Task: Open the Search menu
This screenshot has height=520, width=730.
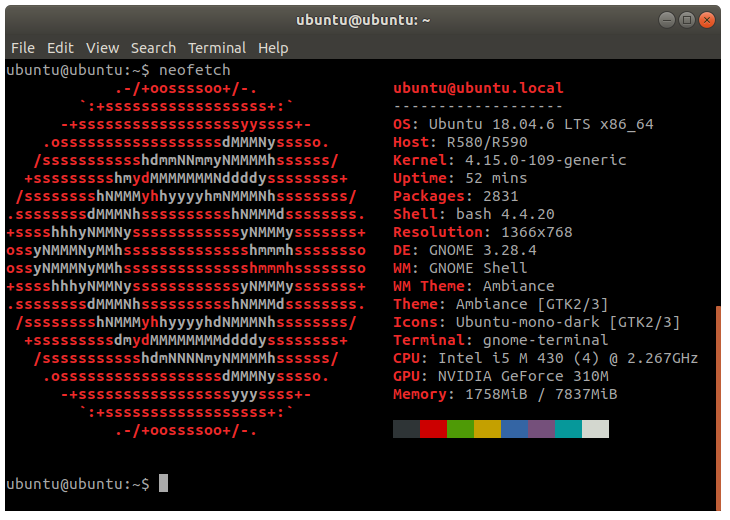Action: click(153, 48)
